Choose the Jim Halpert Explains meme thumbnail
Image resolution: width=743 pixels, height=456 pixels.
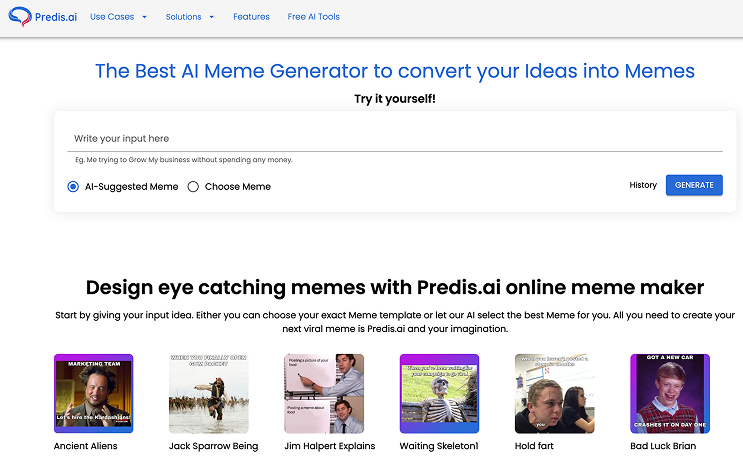(324, 393)
